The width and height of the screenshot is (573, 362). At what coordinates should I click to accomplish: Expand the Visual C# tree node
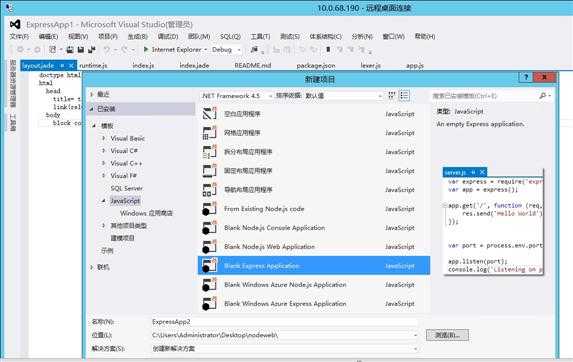104,150
